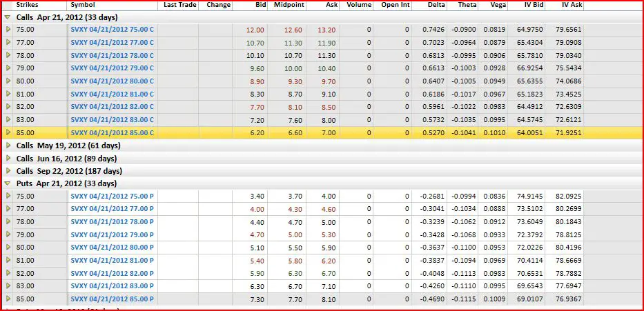The height and width of the screenshot is (311, 644).
Task: Collapse the Puts Apr 21, 2012 group
Action: click(7, 183)
